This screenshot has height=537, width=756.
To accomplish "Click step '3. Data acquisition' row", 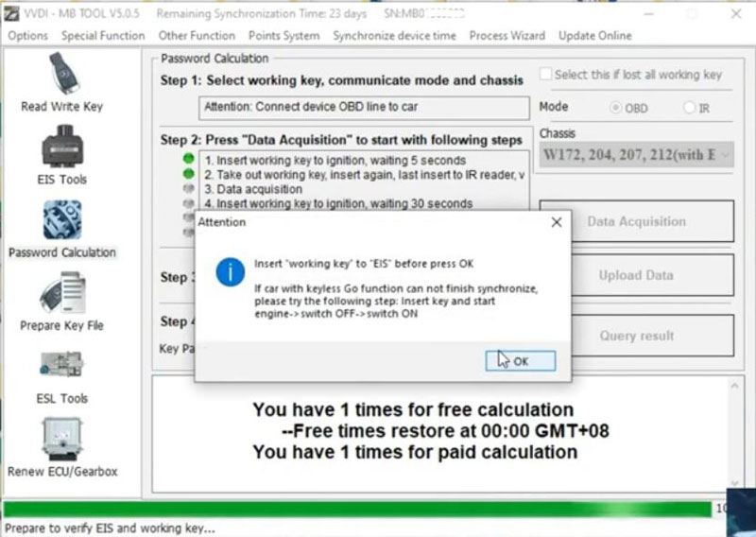I will (253, 189).
